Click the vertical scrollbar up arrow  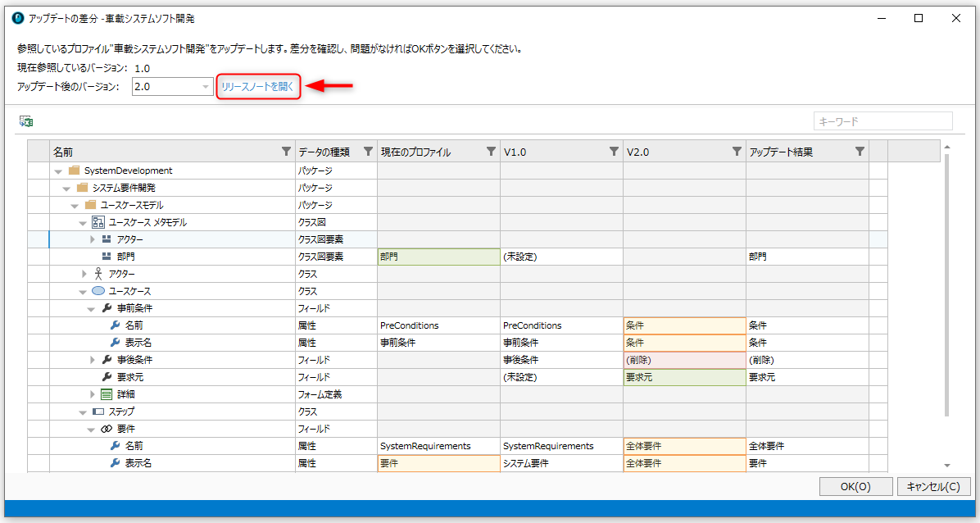click(x=947, y=147)
